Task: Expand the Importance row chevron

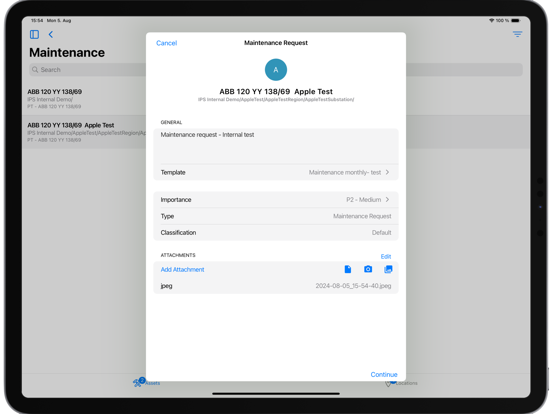Action: pos(387,200)
